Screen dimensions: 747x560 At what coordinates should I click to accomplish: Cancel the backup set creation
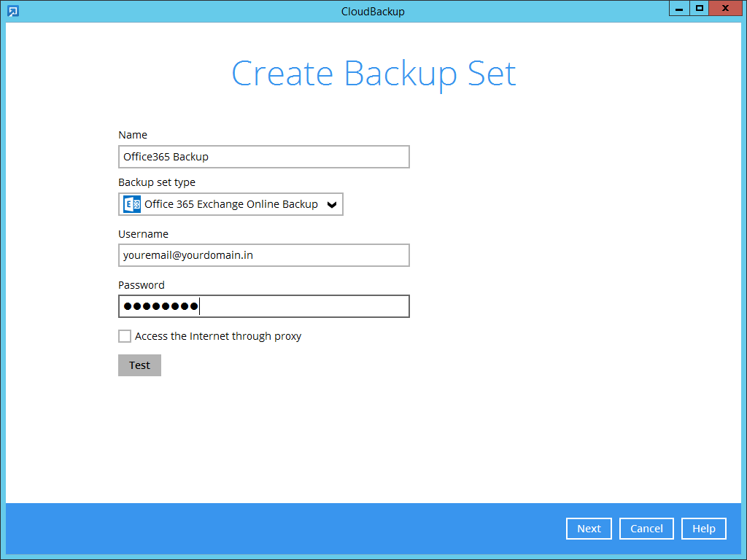(646, 529)
